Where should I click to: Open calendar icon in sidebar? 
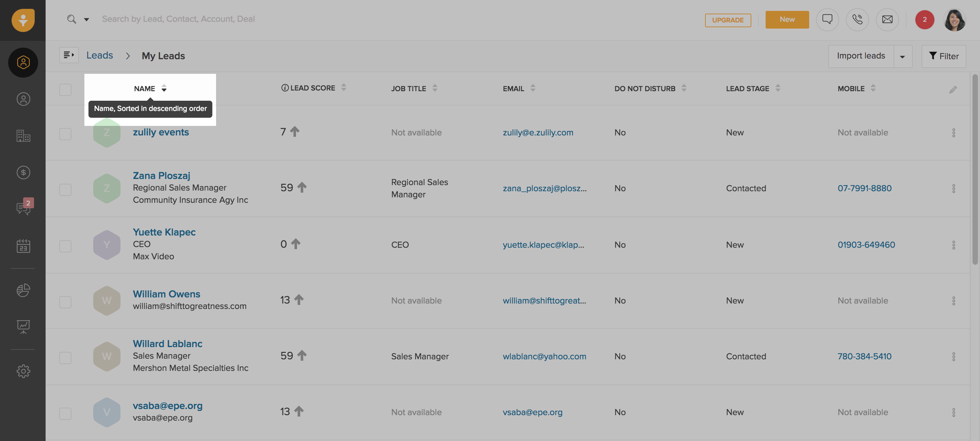pyautogui.click(x=23, y=246)
